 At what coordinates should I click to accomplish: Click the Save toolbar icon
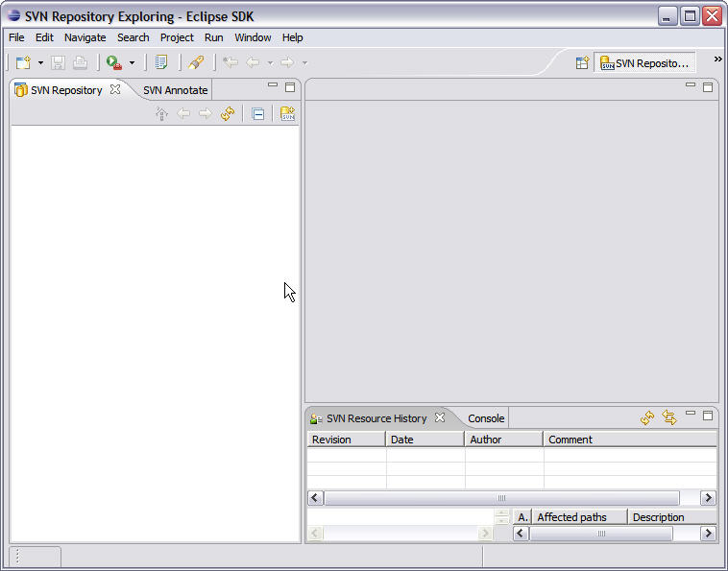pyautogui.click(x=58, y=62)
